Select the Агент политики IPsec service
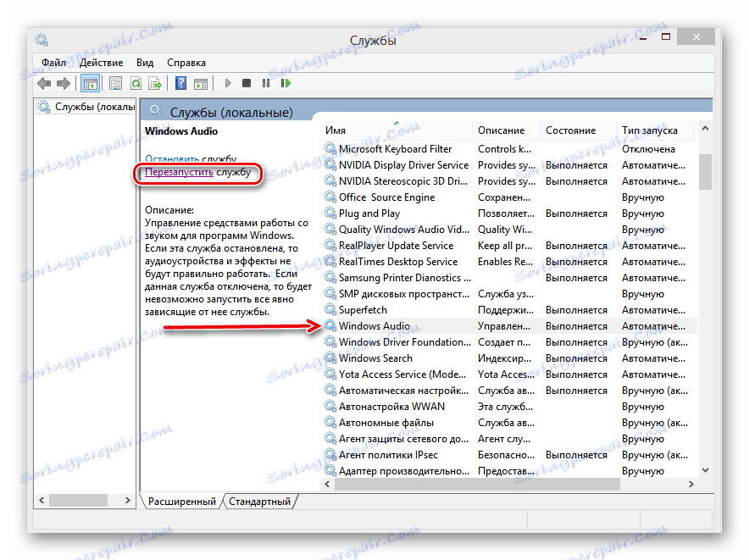The height and width of the screenshot is (560, 749). click(508, 455)
